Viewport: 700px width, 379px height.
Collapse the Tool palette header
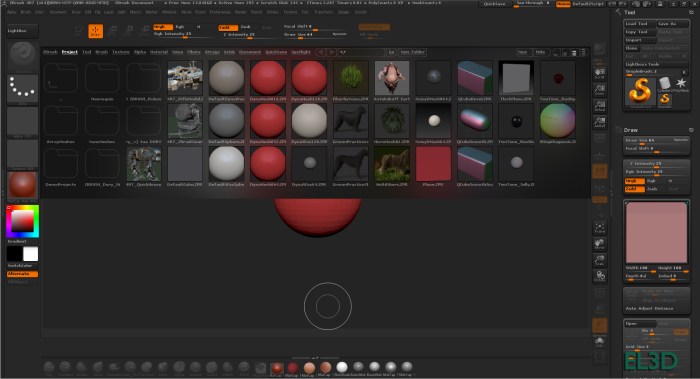point(629,12)
